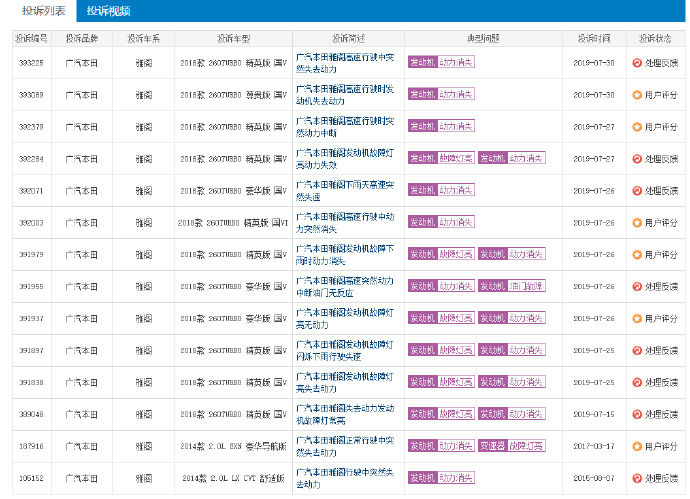Click 处理反馈 status icon in row 392284
Screen dimensions: 690x499
point(637,159)
